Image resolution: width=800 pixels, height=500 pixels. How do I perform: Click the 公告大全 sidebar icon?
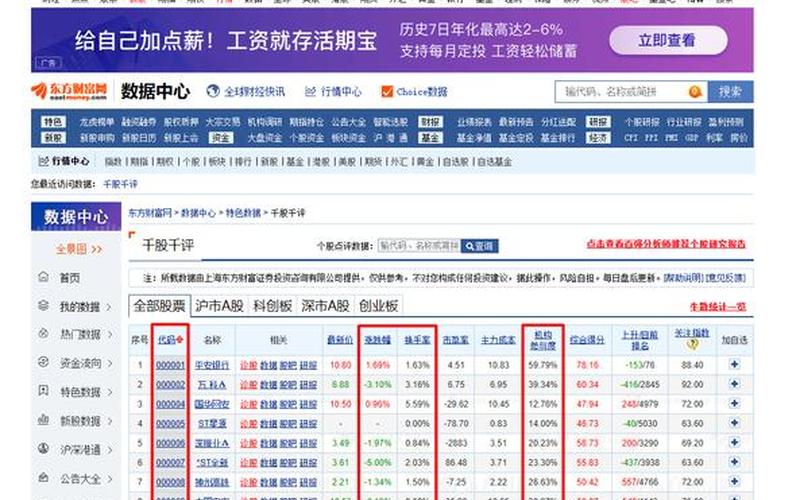[x=44, y=478]
